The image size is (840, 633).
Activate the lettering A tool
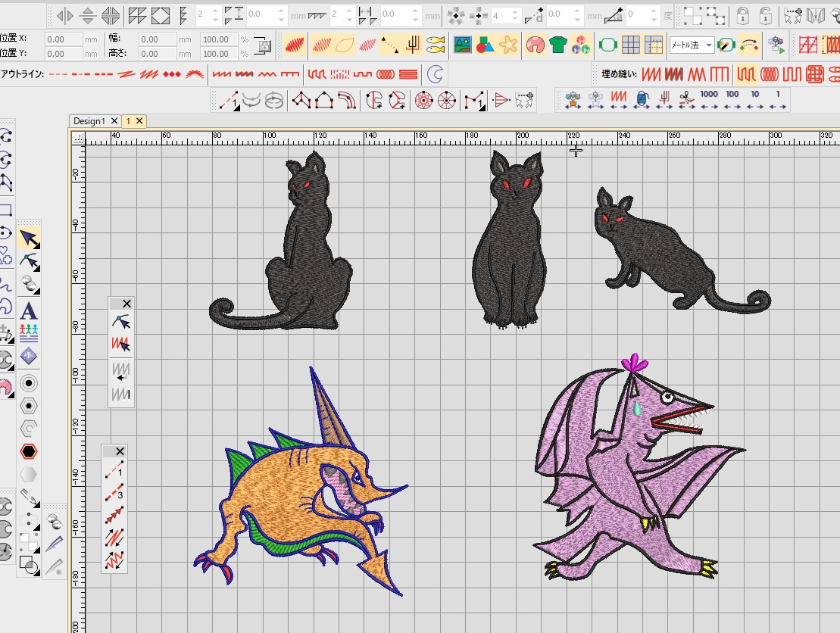click(29, 310)
